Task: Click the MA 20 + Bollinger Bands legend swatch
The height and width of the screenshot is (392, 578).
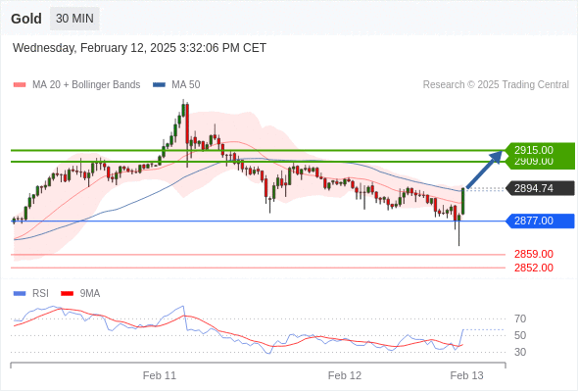Action: pyautogui.click(x=20, y=85)
